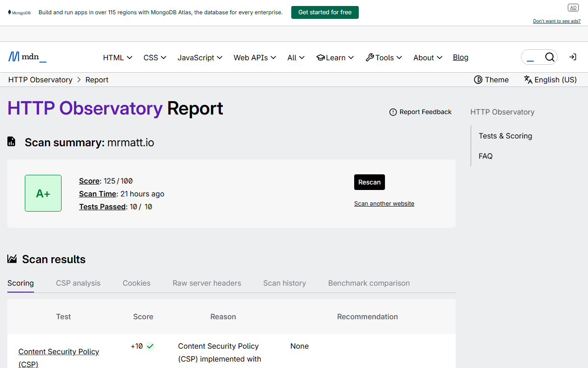
Task: Select the sign-in icon
Action: (x=572, y=57)
